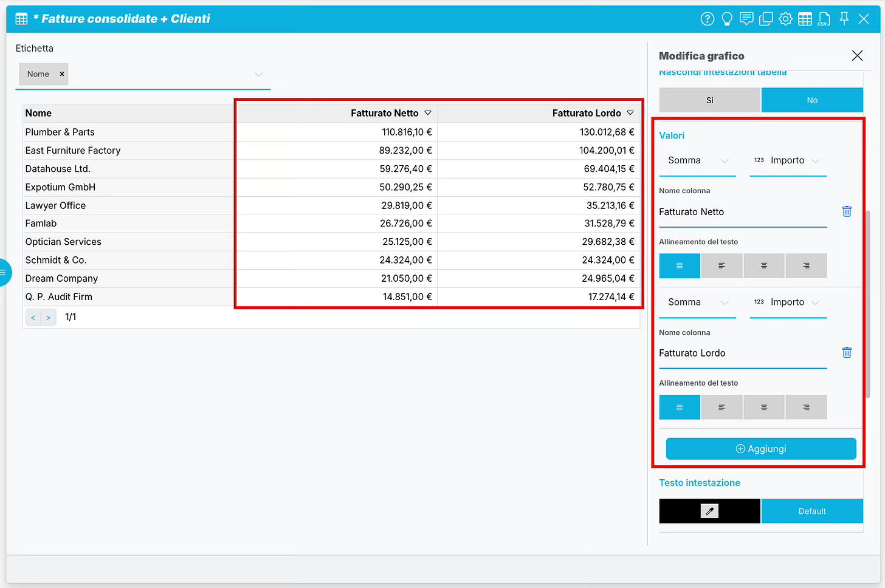The height and width of the screenshot is (588, 885).
Task: Click the table view icon in header
Action: (805, 19)
